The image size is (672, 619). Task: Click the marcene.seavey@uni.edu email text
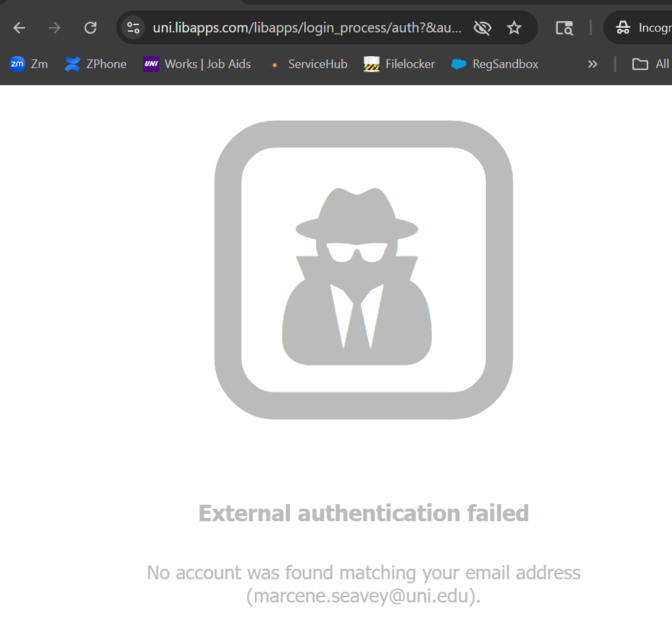click(363, 596)
